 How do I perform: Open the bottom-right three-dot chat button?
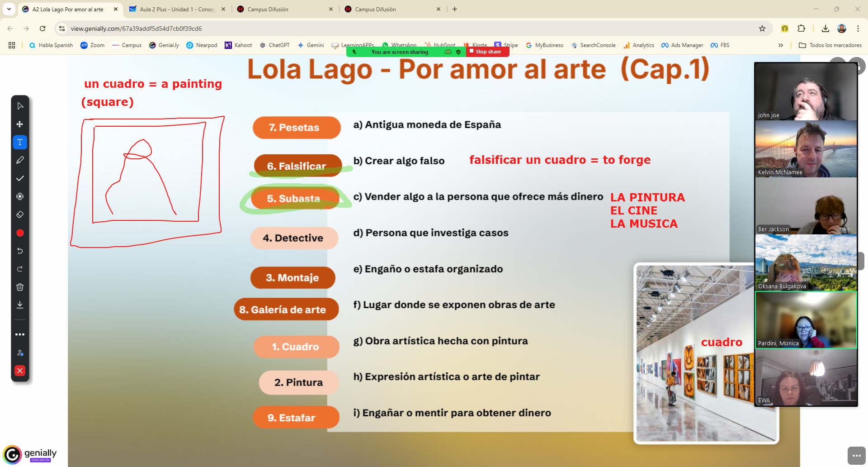pyautogui.click(x=856, y=456)
